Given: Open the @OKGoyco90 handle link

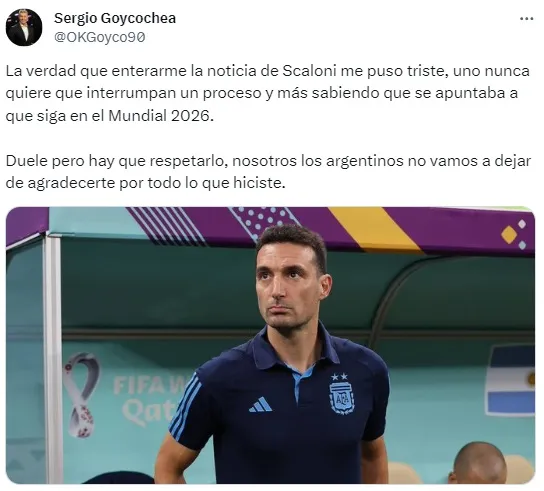Looking at the screenshot, I should 100,37.
